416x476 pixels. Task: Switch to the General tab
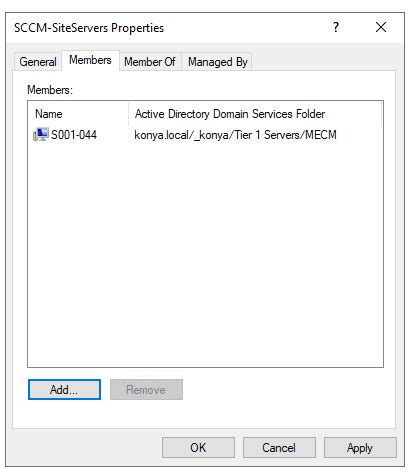tap(38, 62)
